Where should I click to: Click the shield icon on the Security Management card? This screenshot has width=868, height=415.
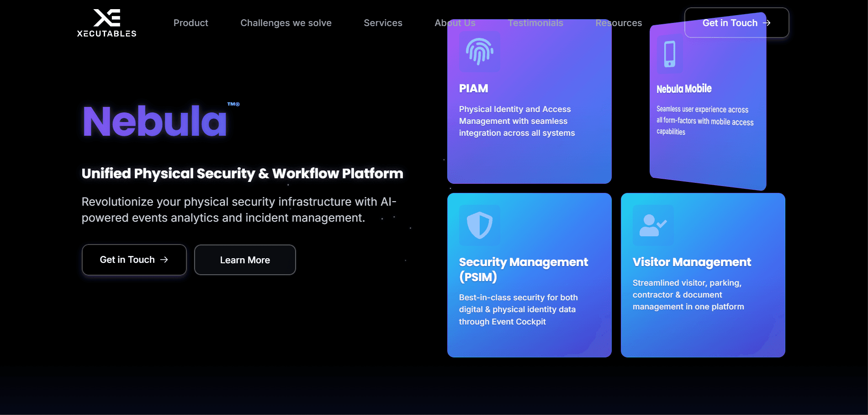point(479,225)
